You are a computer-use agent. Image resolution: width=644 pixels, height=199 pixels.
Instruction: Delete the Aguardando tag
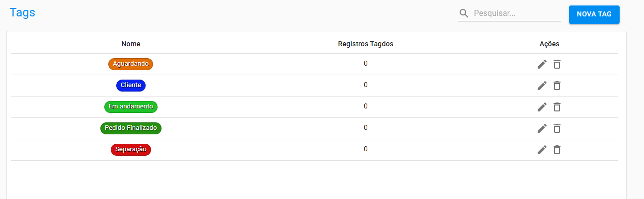[557, 64]
